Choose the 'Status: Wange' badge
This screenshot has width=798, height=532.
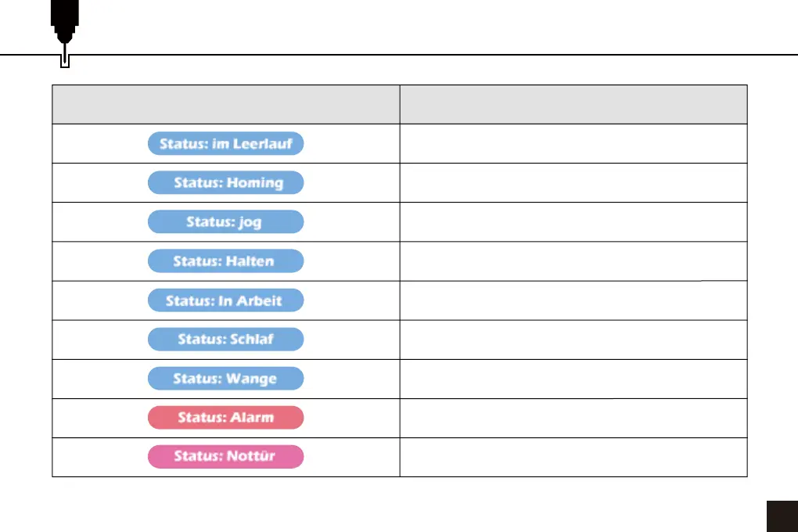click(x=225, y=379)
